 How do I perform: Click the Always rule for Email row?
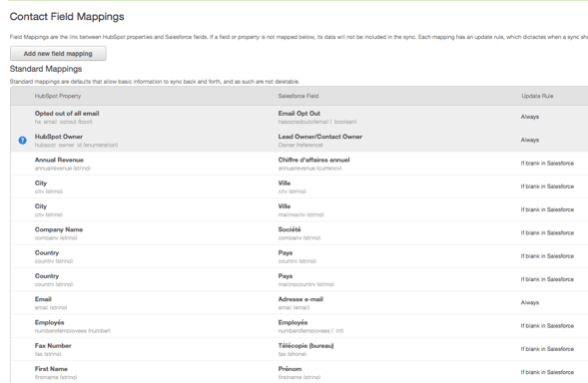529,302
